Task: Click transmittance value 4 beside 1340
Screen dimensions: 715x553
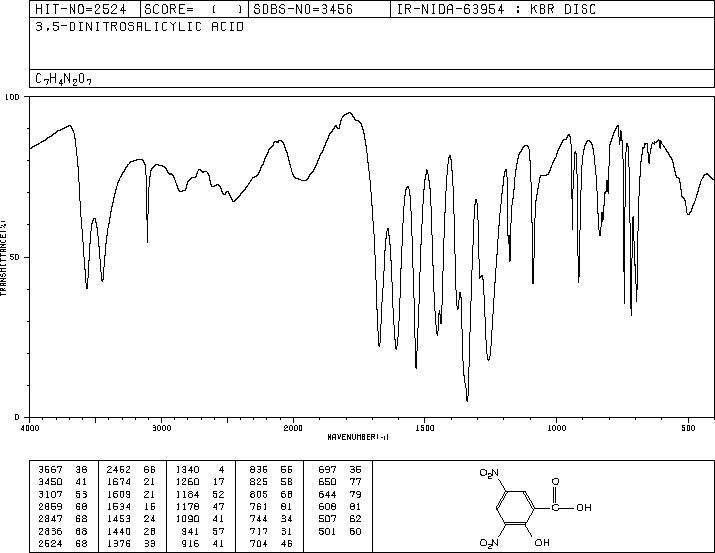Action: pos(221,470)
